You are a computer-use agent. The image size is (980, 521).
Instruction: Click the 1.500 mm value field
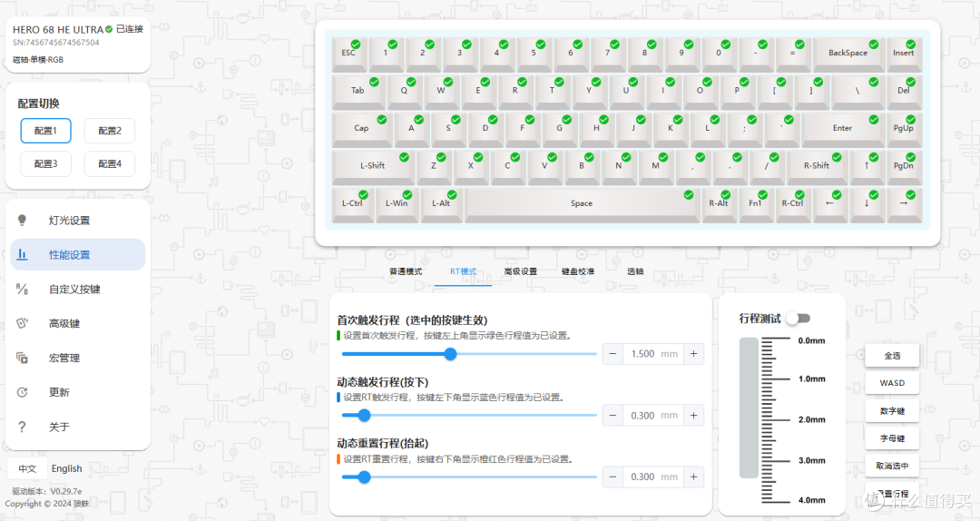653,354
